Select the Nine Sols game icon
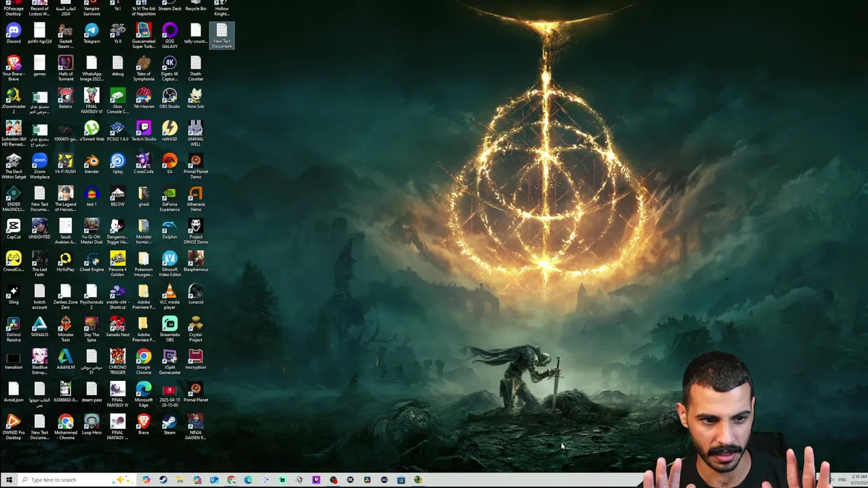This screenshot has height=488, width=868. coord(195,98)
